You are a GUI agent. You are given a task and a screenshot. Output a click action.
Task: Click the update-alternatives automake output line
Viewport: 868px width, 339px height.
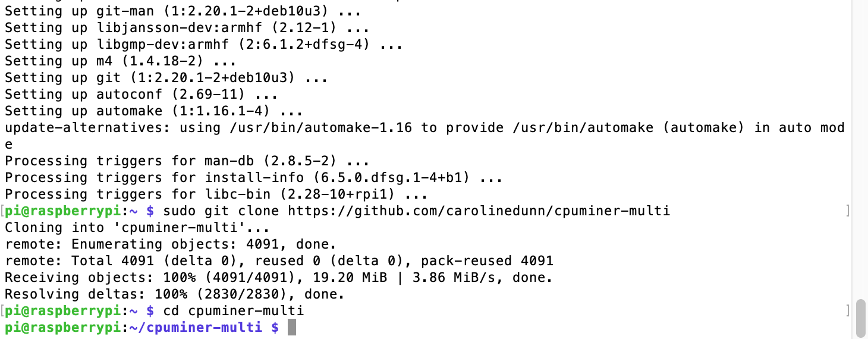click(x=424, y=128)
